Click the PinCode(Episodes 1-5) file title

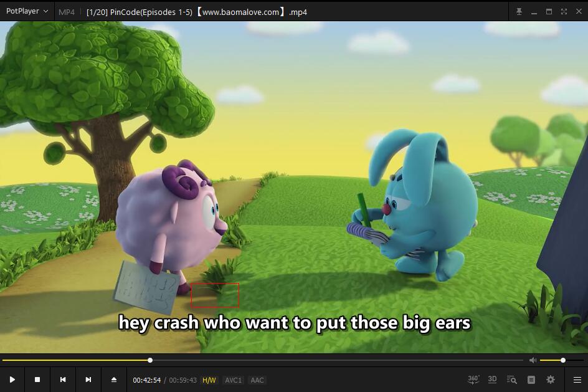pyautogui.click(x=196, y=12)
